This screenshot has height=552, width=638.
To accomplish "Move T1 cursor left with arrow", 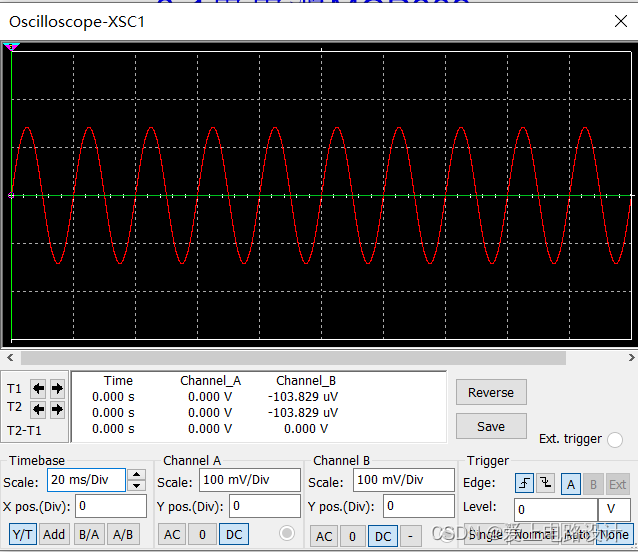I will [38, 388].
